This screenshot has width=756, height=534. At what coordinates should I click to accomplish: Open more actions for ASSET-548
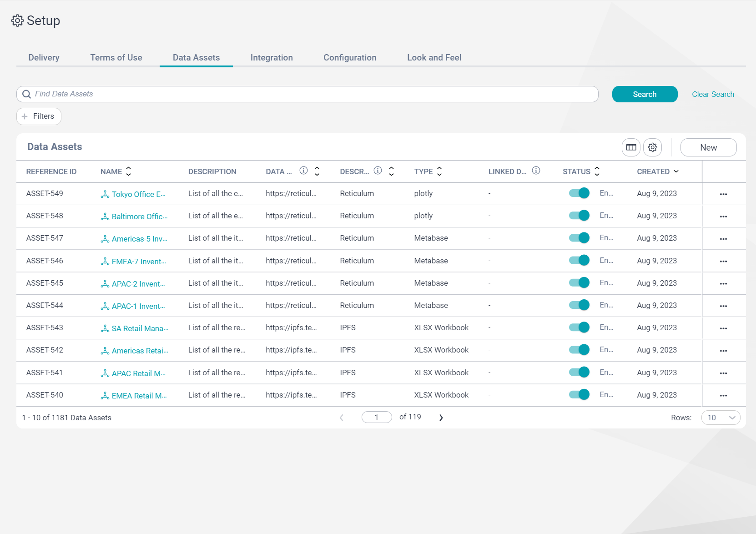point(723,217)
